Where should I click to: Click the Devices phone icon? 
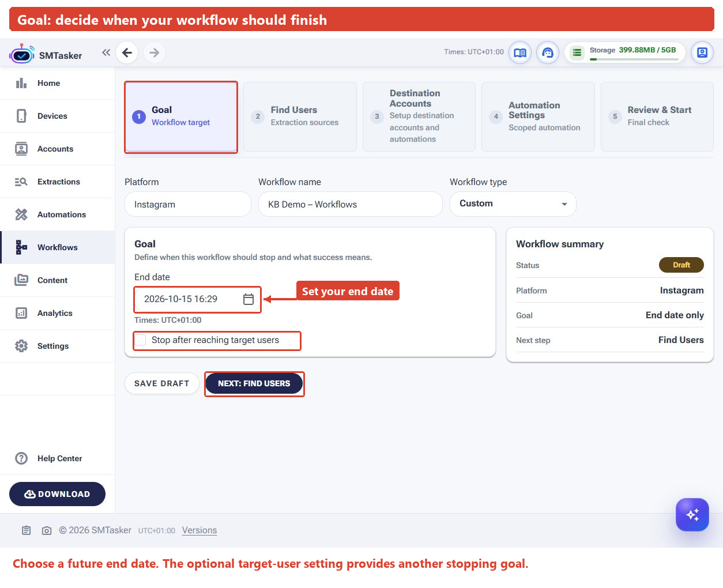[21, 116]
